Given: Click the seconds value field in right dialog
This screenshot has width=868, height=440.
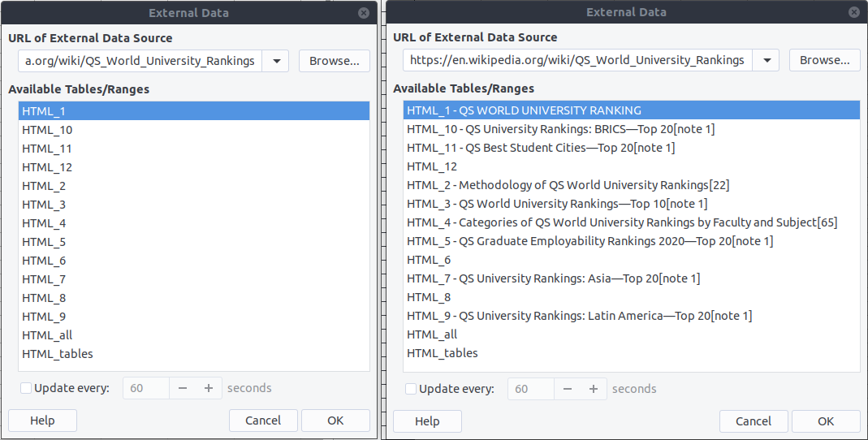Looking at the screenshot, I should 531,389.
